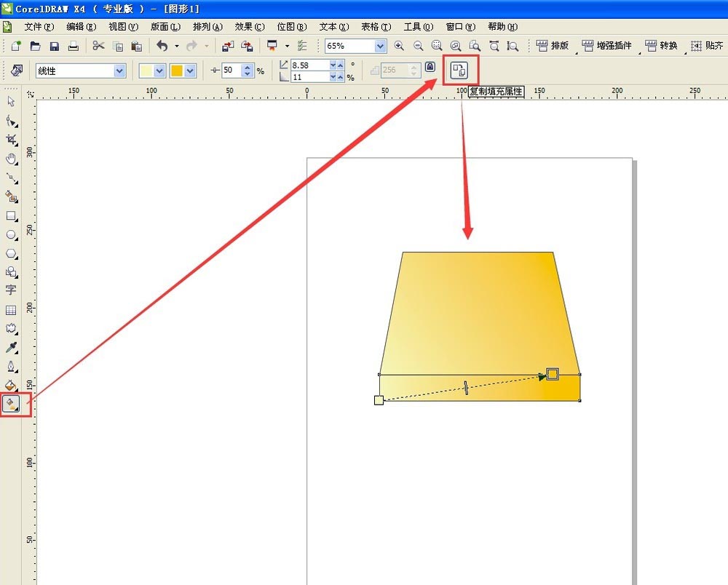Click the scissors Cut icon
This screenshot has width=728, height=585.
[98, 46]
